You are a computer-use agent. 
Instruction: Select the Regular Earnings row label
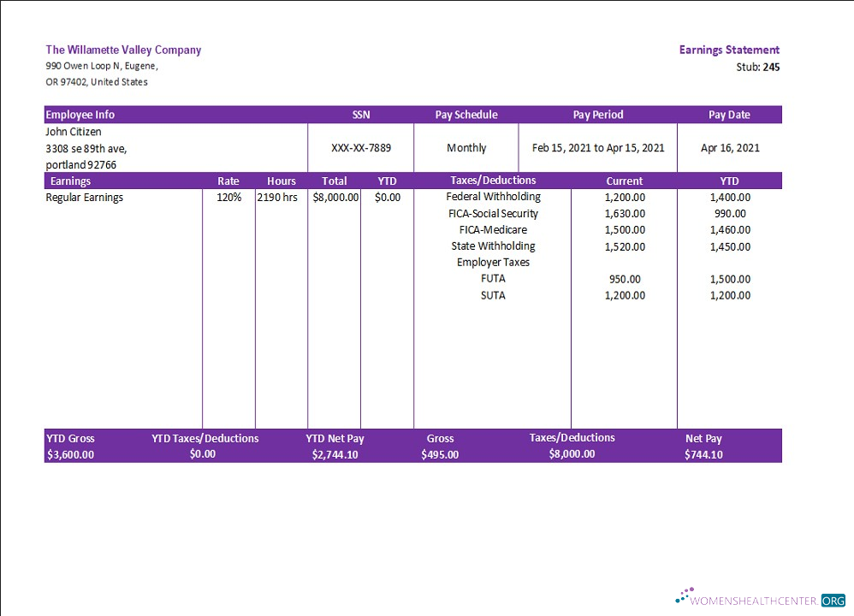coord(85,198)
